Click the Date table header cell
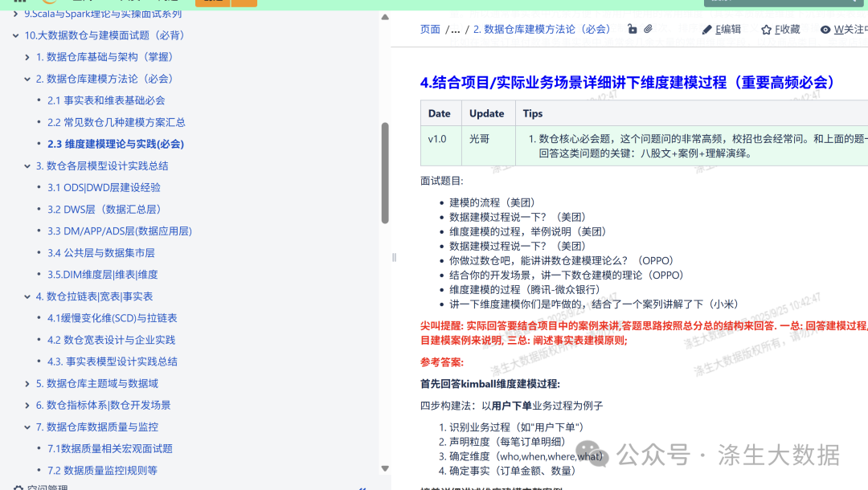Image resolution: width=868 pixels, height=490 pixels. click(440, 113)
